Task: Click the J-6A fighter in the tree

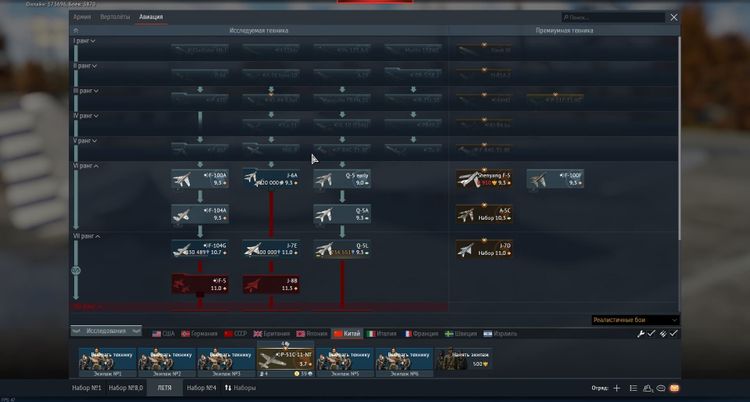Action: coord(271,179)
